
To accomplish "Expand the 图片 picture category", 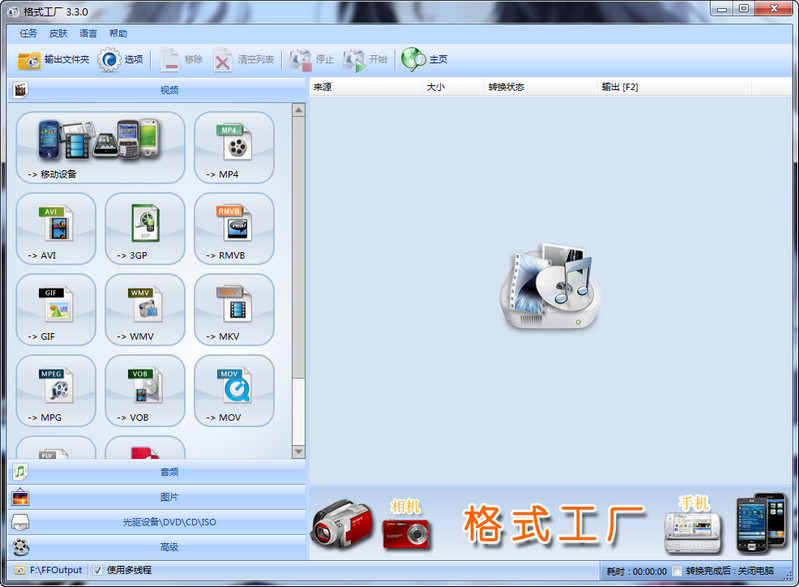I will 157,497.
